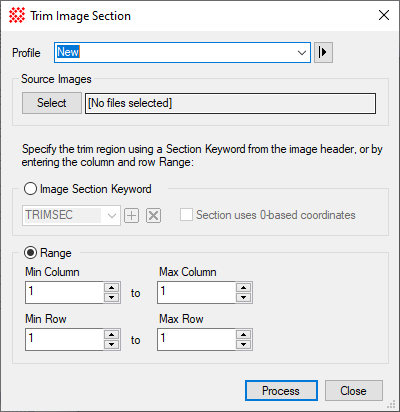
Task: Expand the TRIMSEC keyword dropdown
Action: (112, 216)
